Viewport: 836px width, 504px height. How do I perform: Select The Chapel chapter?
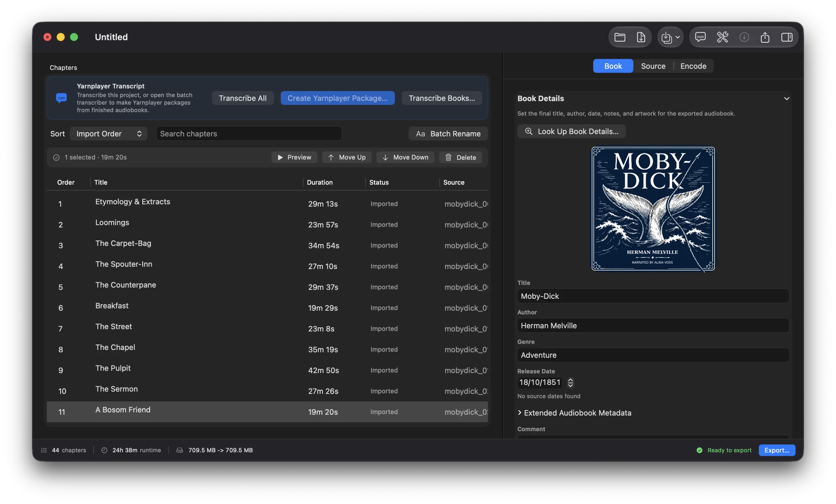[x=267, y=349]
